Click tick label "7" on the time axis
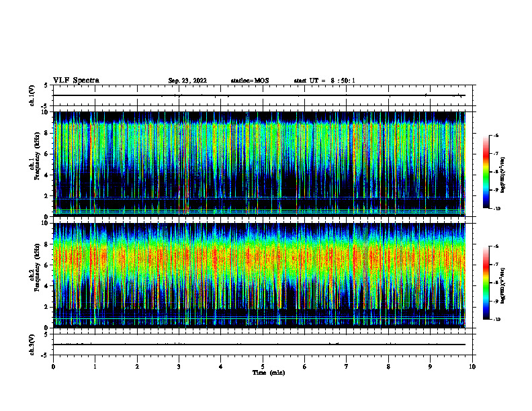The image size is (532, 411). point(347,367)
